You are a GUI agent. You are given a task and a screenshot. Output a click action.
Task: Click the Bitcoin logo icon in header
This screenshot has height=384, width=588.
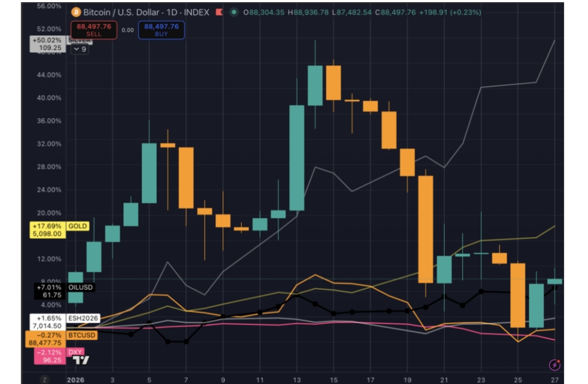76,12
